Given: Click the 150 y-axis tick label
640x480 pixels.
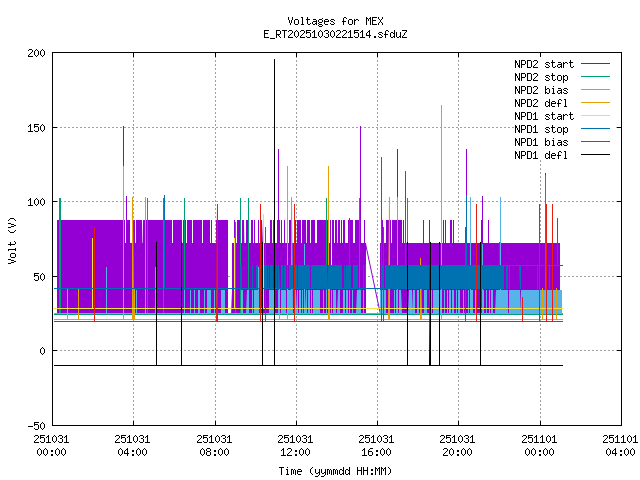Looking at the screenshot, I should point(35,127).
